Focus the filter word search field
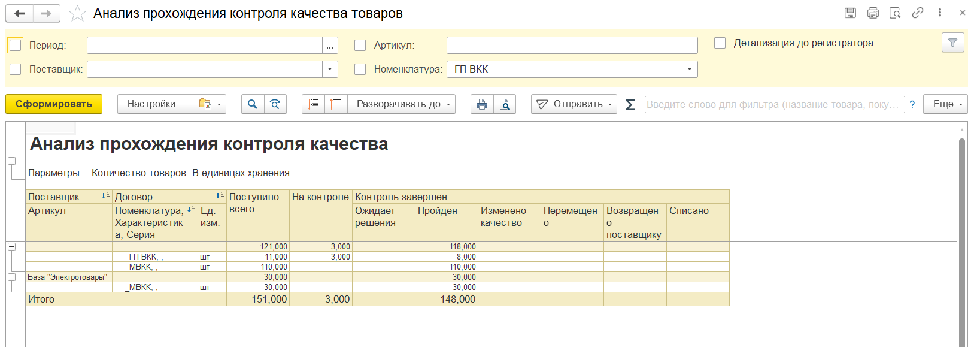The image size is (980, 347). [x=775, y=104]
